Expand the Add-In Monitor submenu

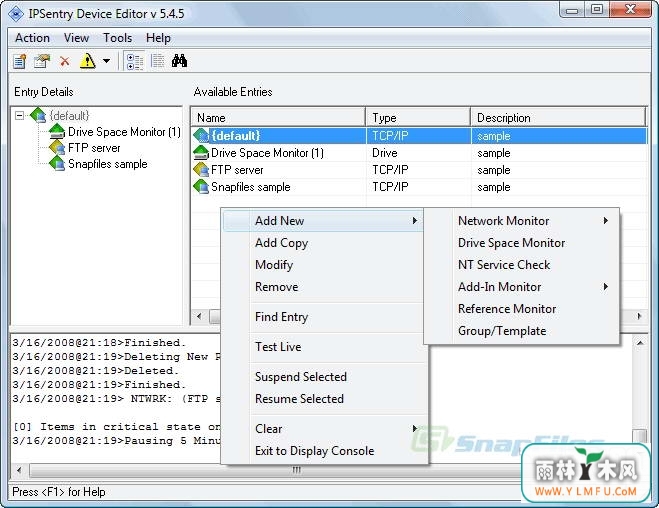pos(521,287)
